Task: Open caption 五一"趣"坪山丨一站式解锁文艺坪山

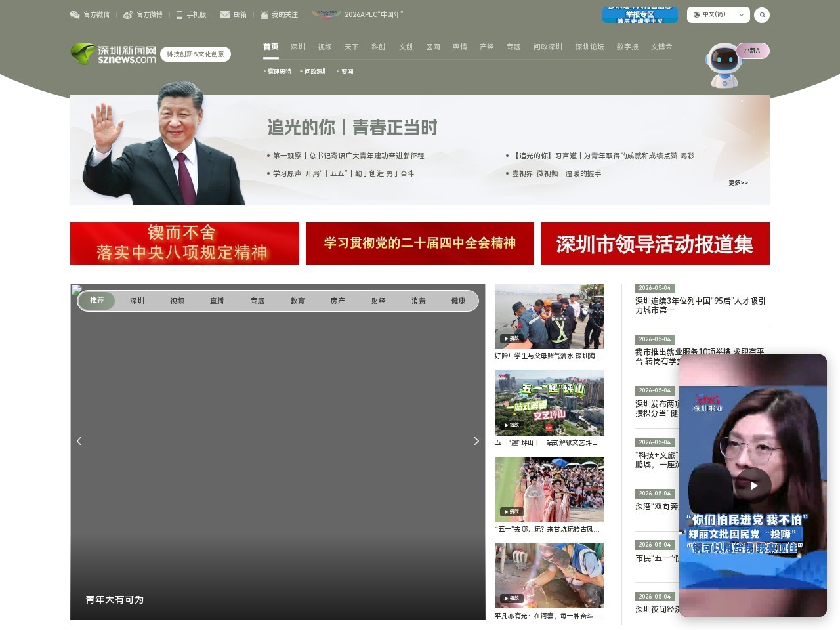Action: (x=546, y=442)
